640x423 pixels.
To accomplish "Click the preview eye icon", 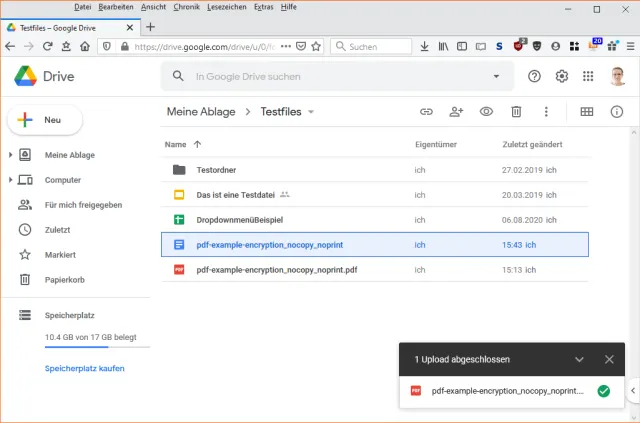I will [486, 112].
